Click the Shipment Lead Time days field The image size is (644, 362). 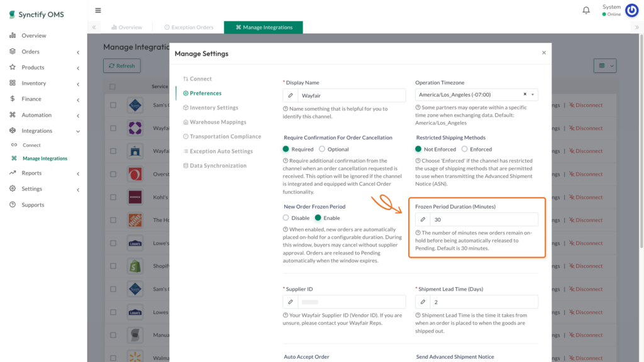484,302
